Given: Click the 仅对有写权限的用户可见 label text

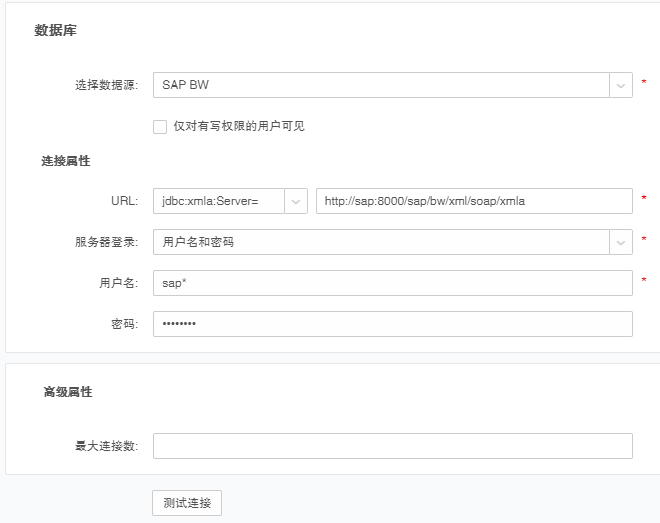Looking at the screenshot, I should 238,126.
